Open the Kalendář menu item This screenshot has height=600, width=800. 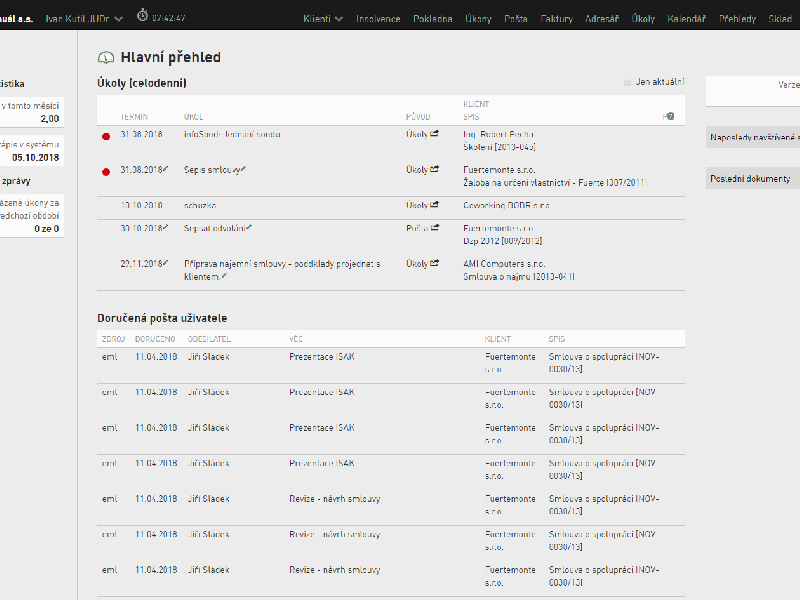click(x=686, y=19)
